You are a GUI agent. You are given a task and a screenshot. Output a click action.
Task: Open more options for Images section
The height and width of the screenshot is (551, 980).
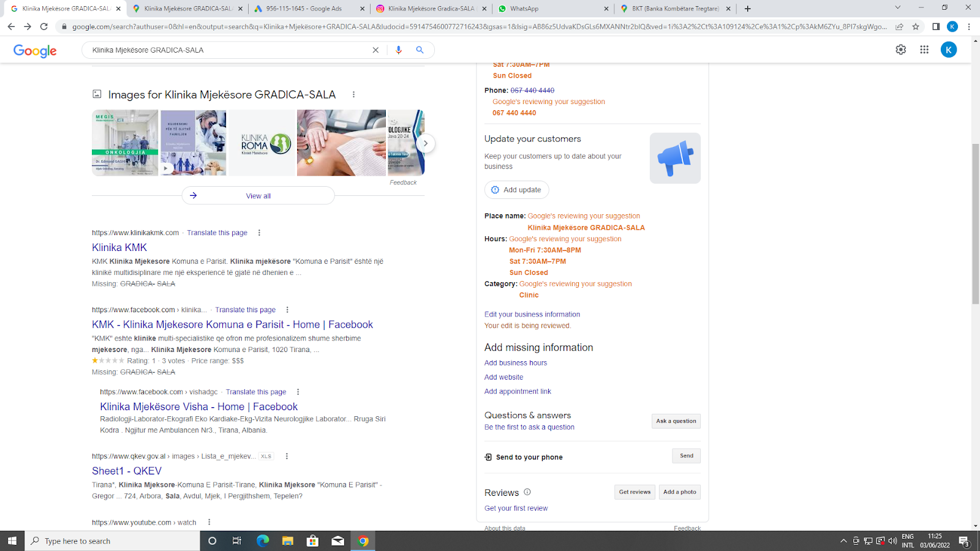tap(353, 94)
